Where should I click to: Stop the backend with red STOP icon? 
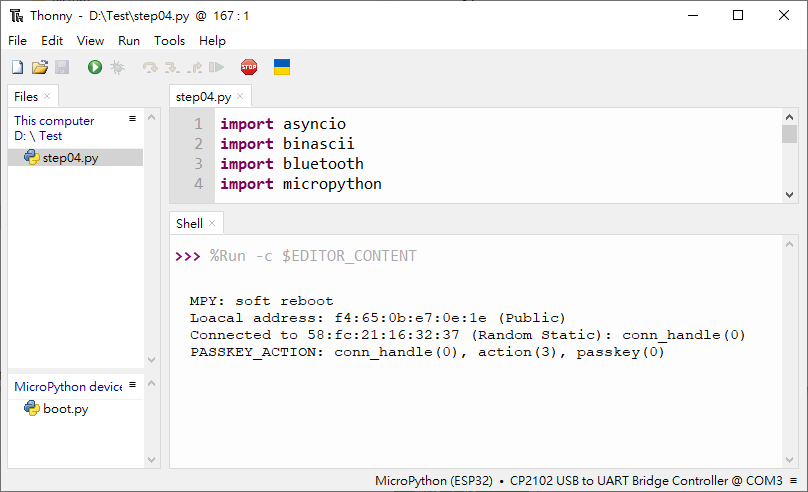(x=249, y=67)
